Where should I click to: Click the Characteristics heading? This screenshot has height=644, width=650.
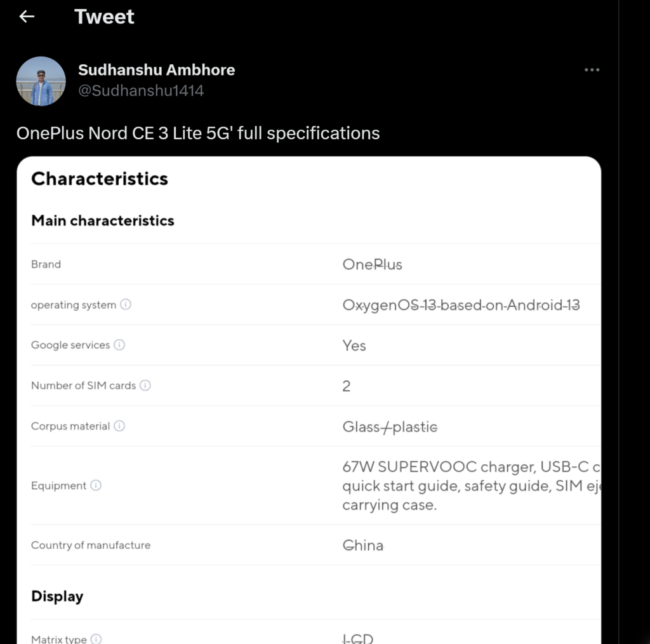(x=99, y=179)
